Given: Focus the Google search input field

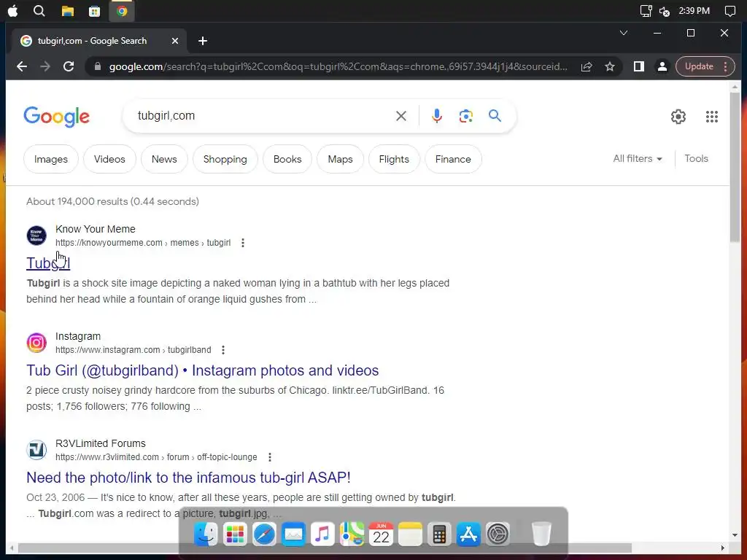Looking at the screenshot, I should tap(262, 116).
